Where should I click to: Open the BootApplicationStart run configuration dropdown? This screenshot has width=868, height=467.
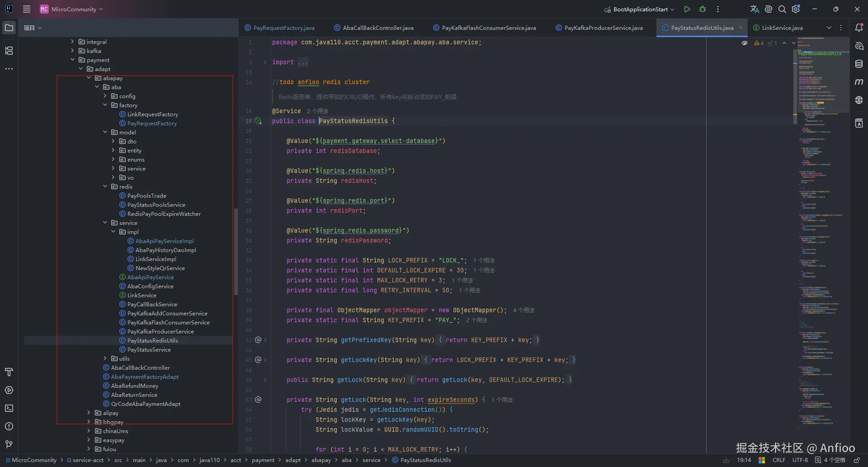(639, 9)
